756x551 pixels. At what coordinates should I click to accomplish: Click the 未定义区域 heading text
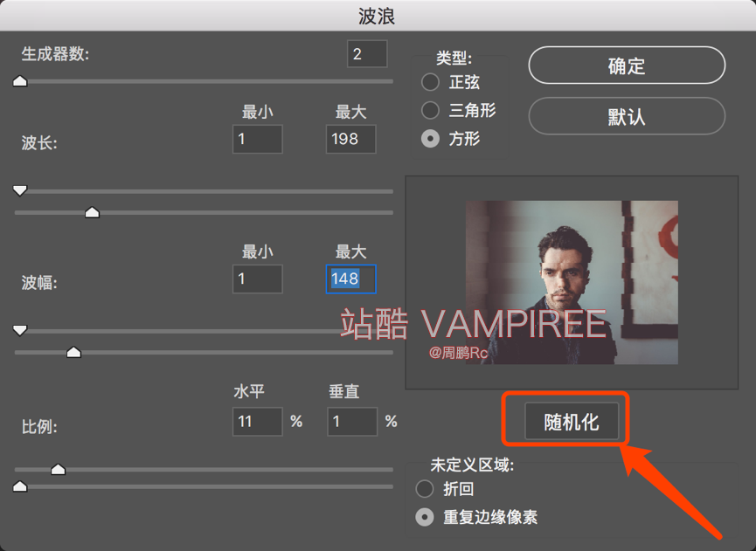pyautogui.click(x=472, y=465)
